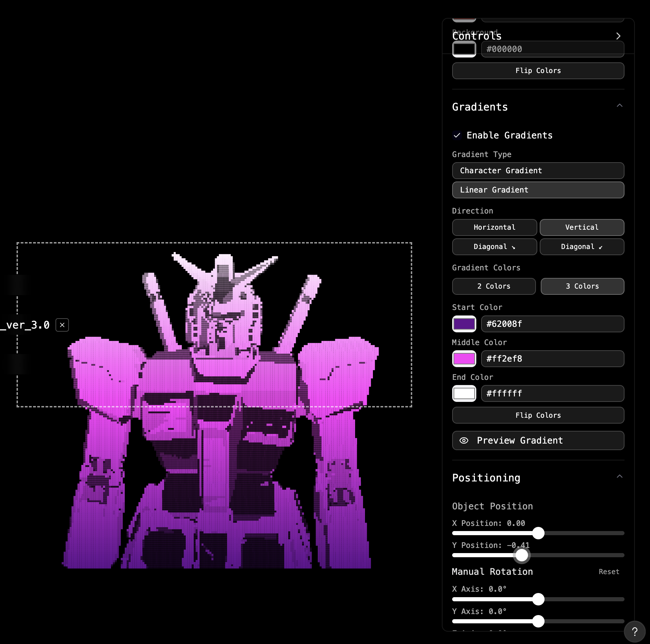Click the #62008f hex input field
This screenshot has width=650, height=644.
[552, 324]
